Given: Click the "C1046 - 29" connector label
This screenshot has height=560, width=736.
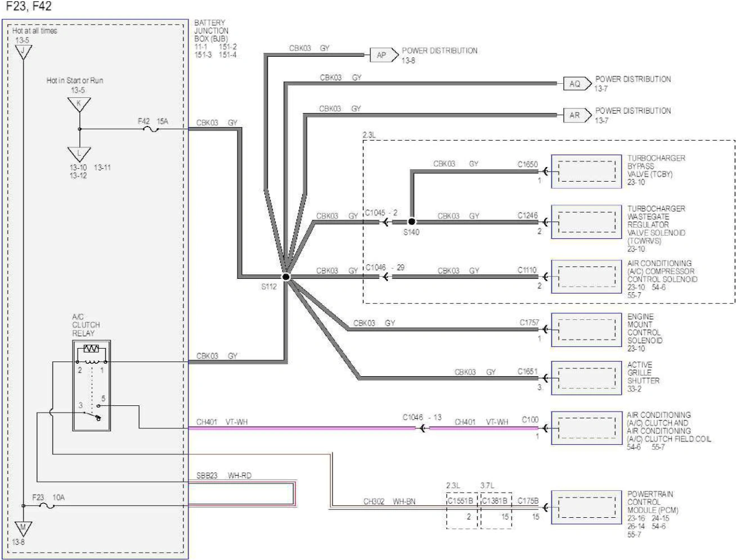Looking at the screenshot, I should [x=385, y=268].
